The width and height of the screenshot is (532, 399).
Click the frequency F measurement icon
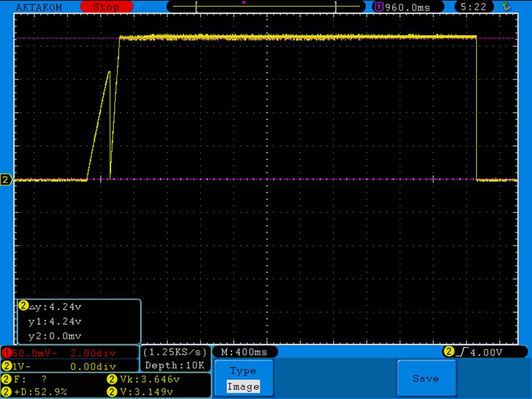click(6, 380)
